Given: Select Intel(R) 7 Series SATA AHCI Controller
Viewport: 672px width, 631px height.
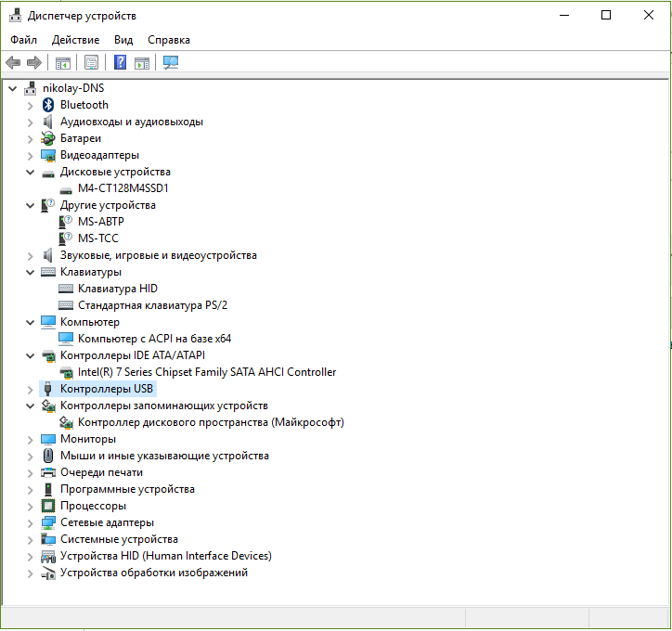Looking at the screenshot, I should [207, 372].
